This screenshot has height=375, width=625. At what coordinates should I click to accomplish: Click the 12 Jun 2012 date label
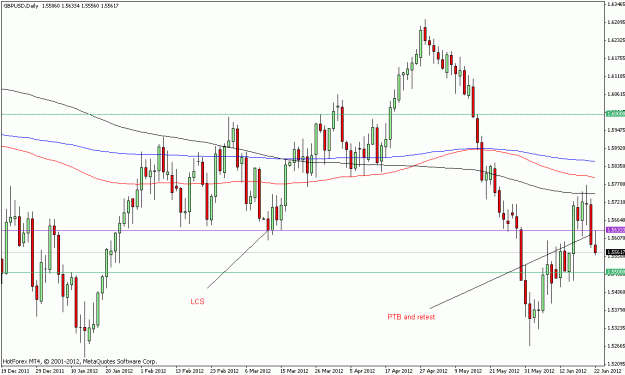coord(573,371)
